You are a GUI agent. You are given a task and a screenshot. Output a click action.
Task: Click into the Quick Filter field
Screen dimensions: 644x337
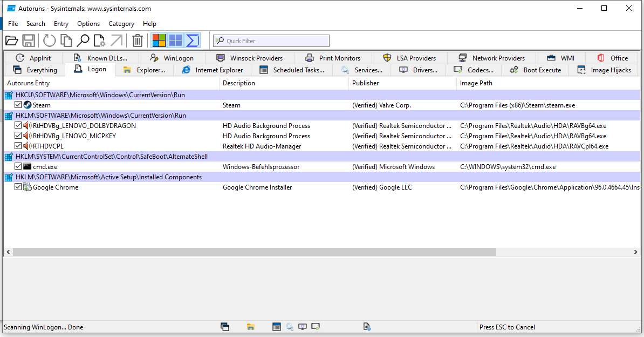tap(271, 41)
